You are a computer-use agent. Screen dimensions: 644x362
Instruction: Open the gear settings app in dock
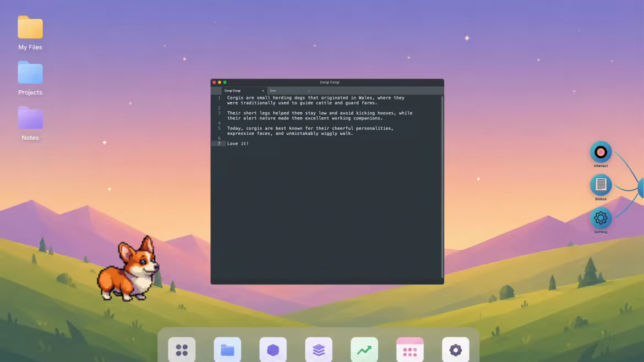coord(456,350)
